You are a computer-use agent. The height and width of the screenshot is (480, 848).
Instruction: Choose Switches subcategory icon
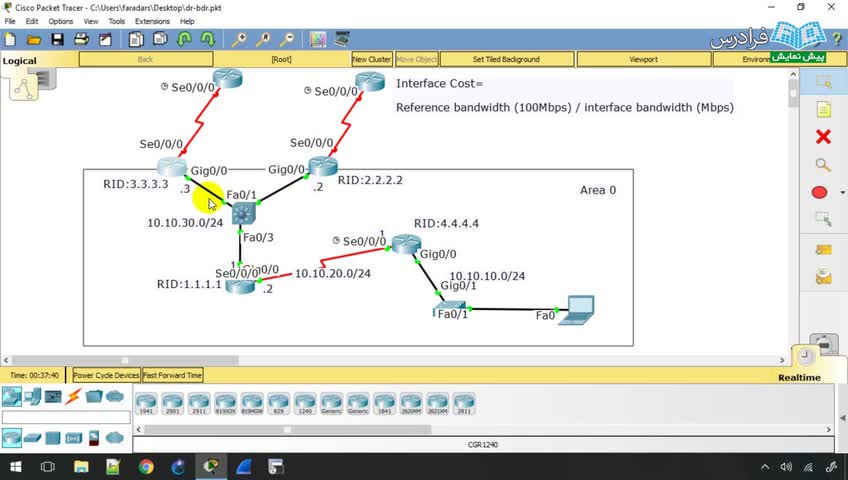pos(32,438)
